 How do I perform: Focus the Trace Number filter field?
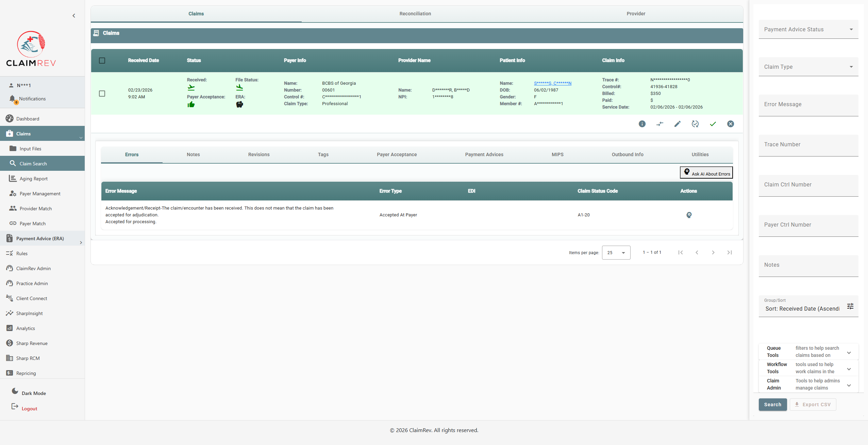808,145
